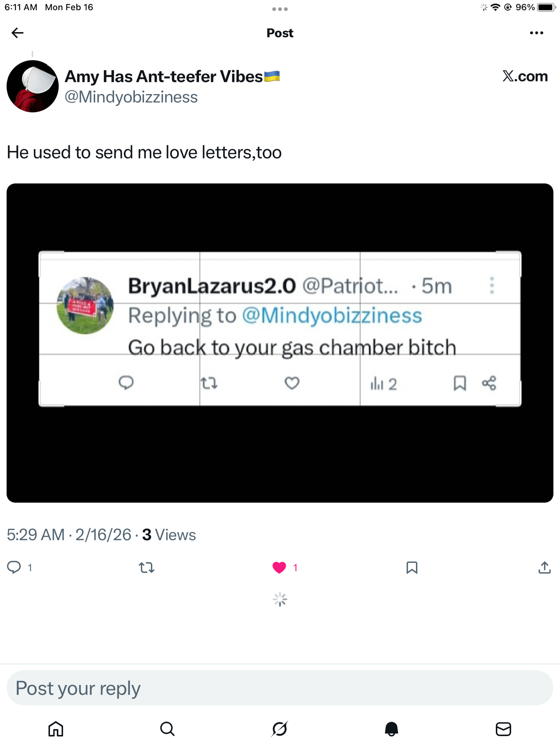The image size is (560, 747).
Task: Tap the reply speech bubble icon
Action: point(14,567)
